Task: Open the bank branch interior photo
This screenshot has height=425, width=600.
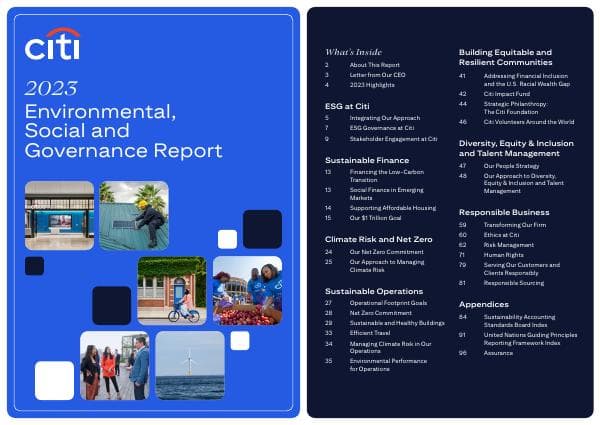Action: click(x=59, y=215)
